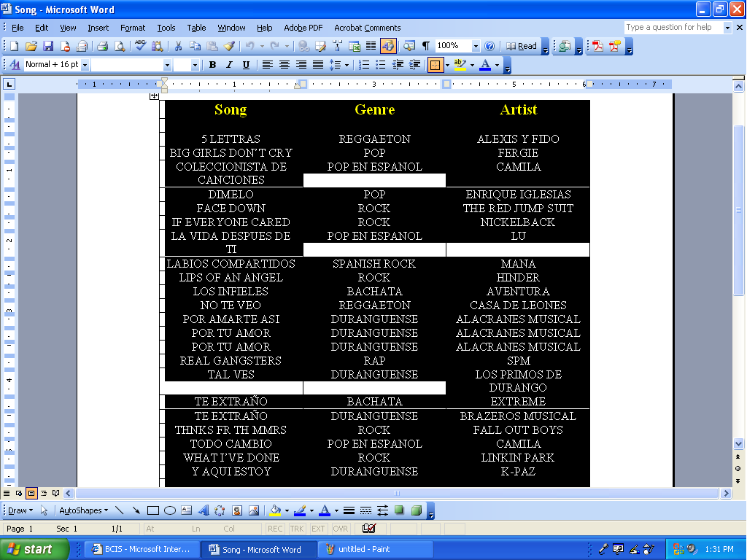This screenshot has height=560, width=747.
Task: Toggle Bold formatting
Action: [212, 65]
